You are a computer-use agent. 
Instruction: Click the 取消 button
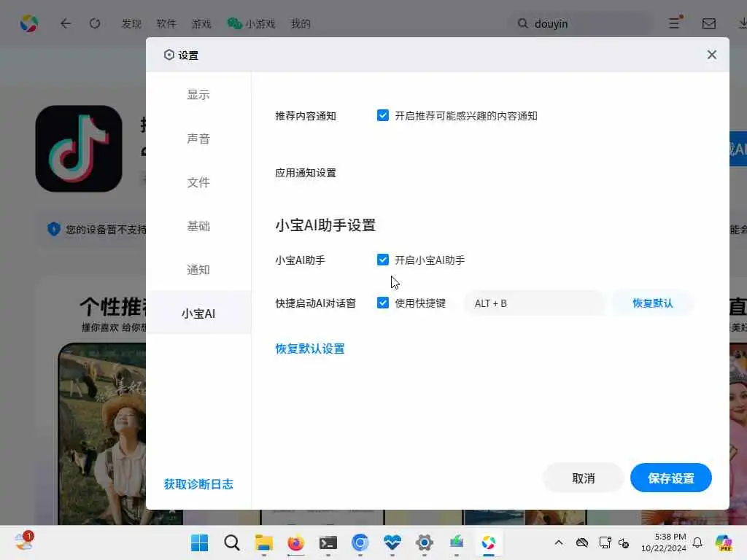(x=583, y=478)
